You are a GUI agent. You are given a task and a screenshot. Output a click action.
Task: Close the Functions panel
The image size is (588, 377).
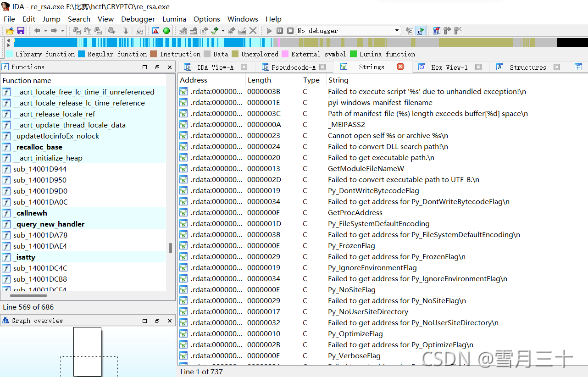170,67
